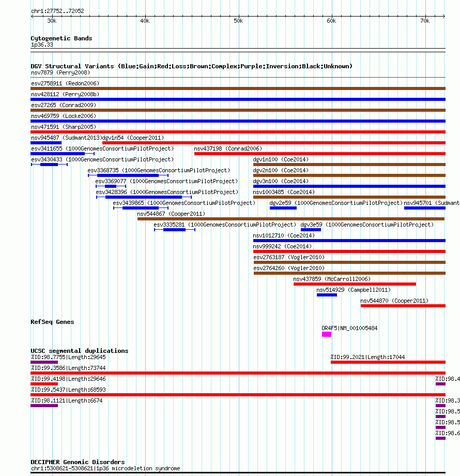Click nsv437859 (McCarroll2006) label

coord(332,279)
